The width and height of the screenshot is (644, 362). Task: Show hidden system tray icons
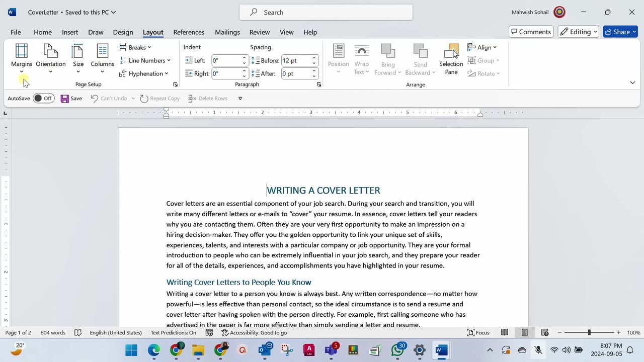coord(490,350)
